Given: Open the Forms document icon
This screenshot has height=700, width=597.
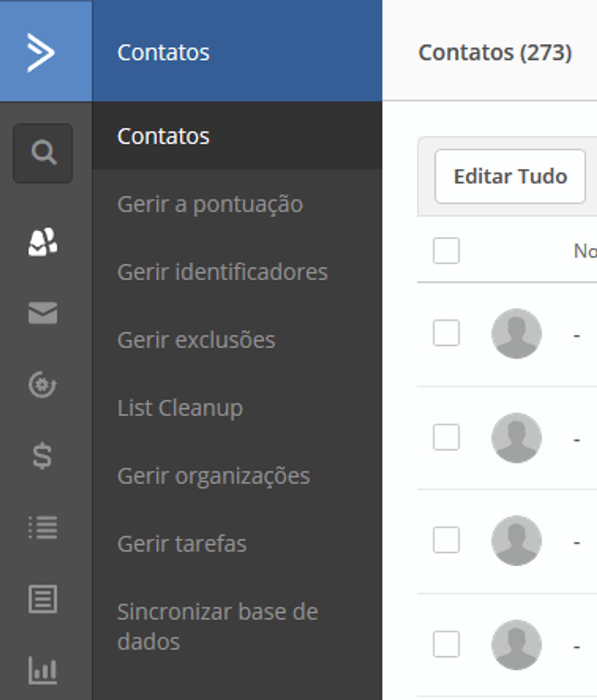Looking at the screenshot, I should click(43, 599).
